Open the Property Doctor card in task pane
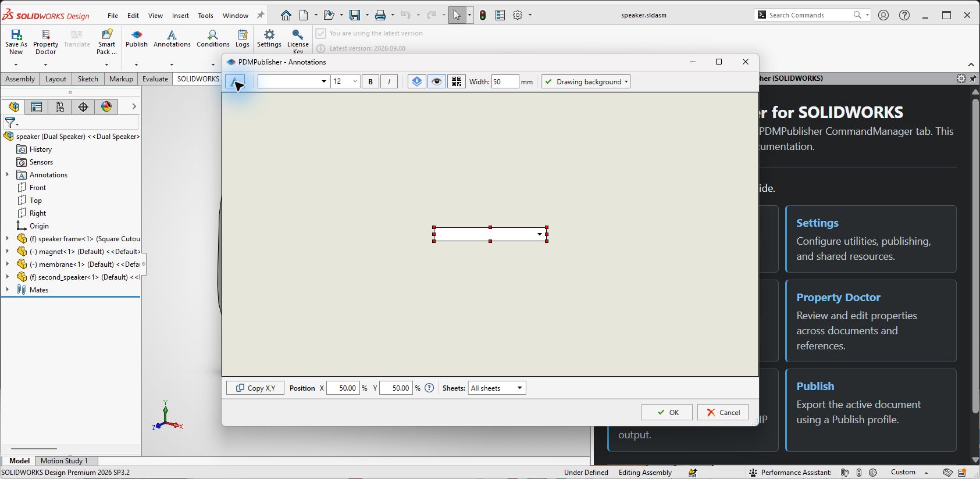The image size is (980, 479). coord(871,321)
